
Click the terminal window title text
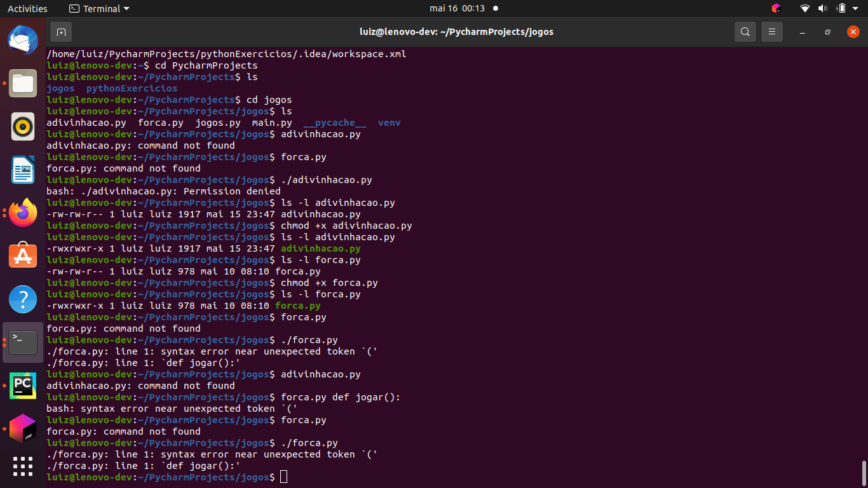[456, 32]
